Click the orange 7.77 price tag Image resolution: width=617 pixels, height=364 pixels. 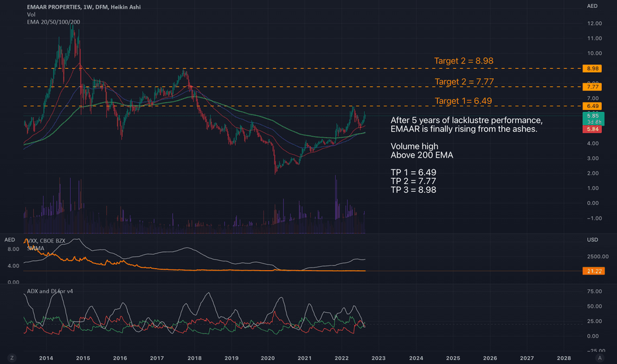593,87
